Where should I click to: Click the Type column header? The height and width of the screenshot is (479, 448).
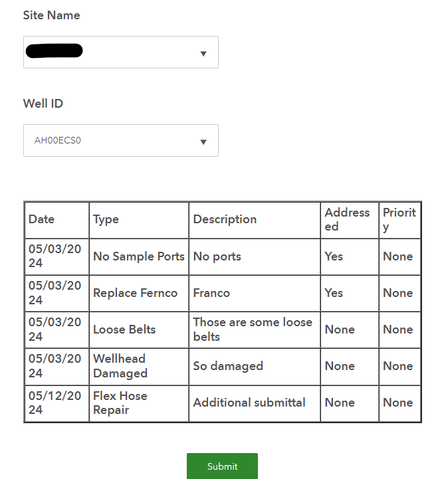click(x=106, y=219)
